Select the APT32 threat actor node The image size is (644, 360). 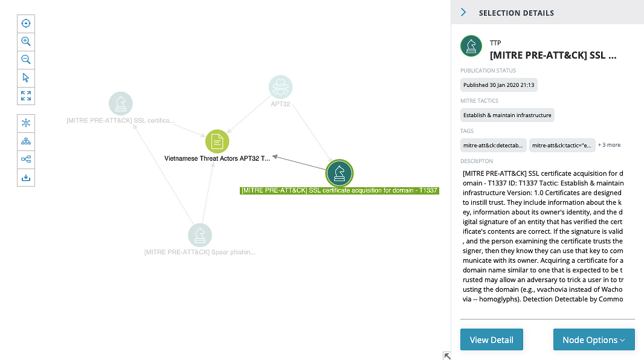[280, 87]
